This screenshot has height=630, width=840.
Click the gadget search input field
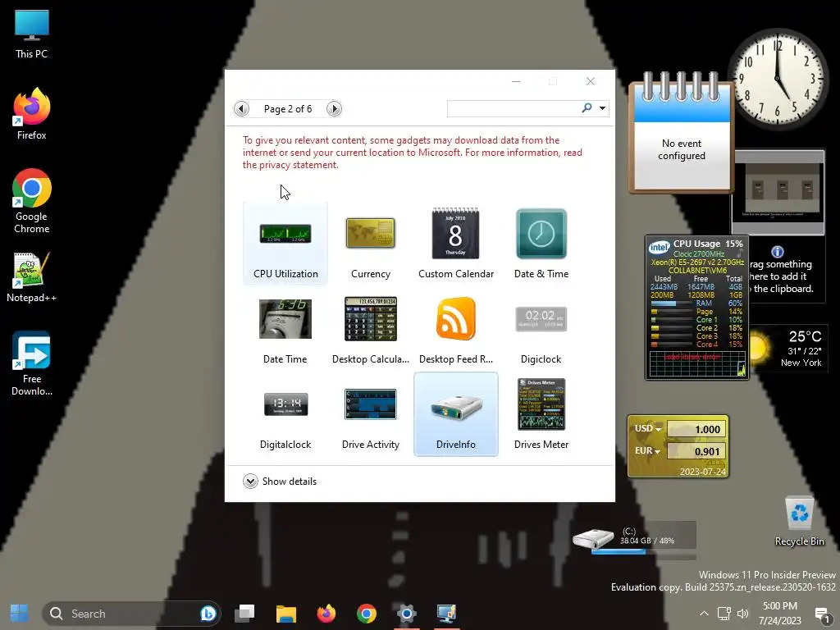pyautogui.click(x=513, y=109)
